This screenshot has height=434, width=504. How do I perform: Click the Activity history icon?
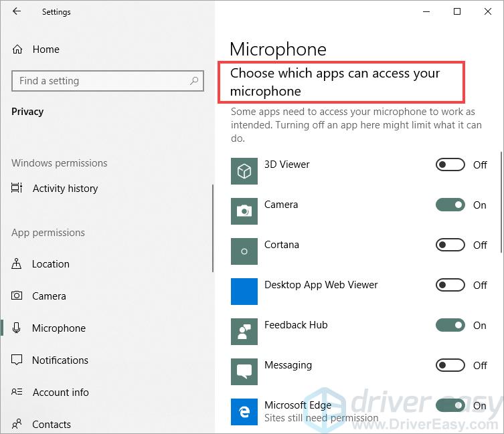pos(17,188)
